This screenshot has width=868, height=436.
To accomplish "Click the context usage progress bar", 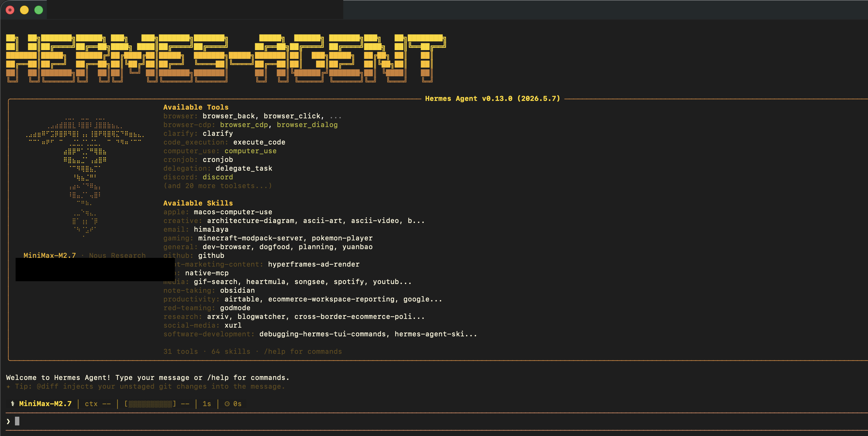I will click(150, 404).
